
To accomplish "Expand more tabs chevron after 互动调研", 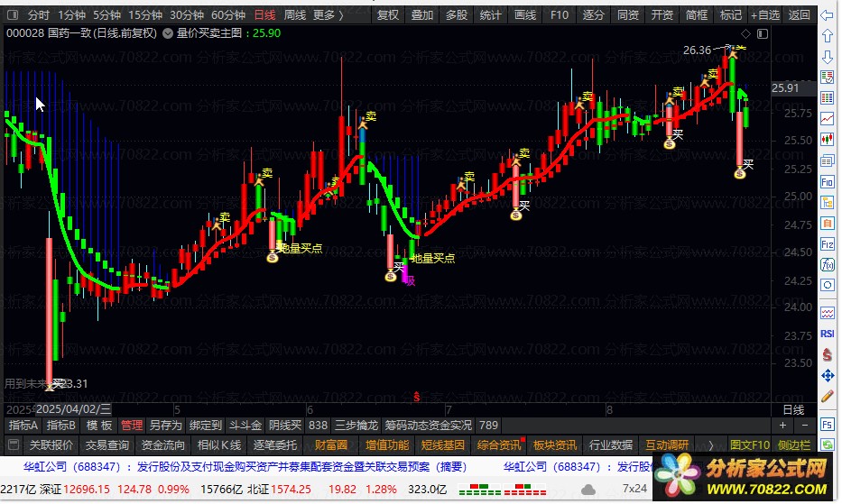I will coord(711,445).
